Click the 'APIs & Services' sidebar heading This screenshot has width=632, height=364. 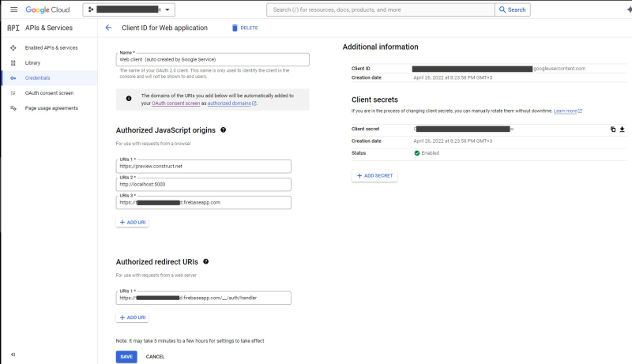(x=49, y=28)
